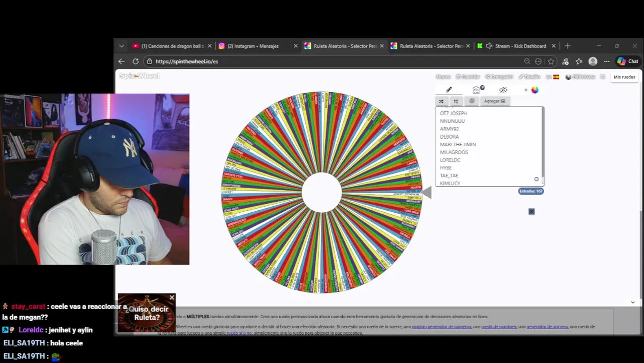Viewport: 644px width, 363px height.
Task: Close the Stream - Kick Dashboard tab
Action: pyautogui.click(x=553, y=46)
